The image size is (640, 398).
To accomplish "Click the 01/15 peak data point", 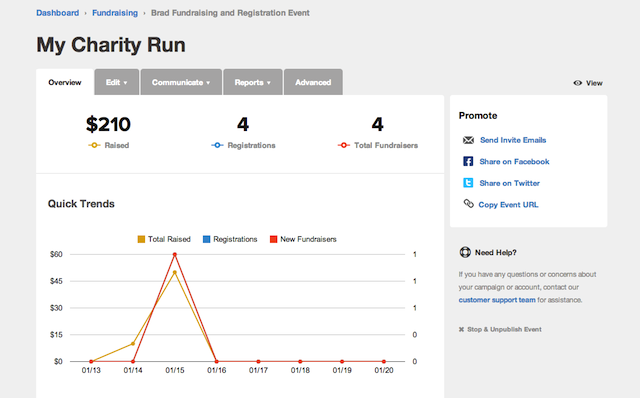I will click(175, 254).
